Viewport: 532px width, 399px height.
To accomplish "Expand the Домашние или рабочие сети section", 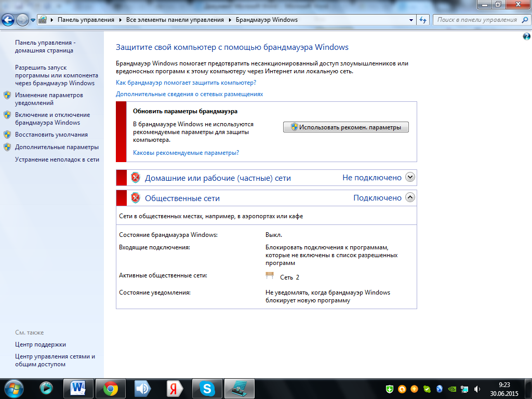I will click(x=410, y=177).
